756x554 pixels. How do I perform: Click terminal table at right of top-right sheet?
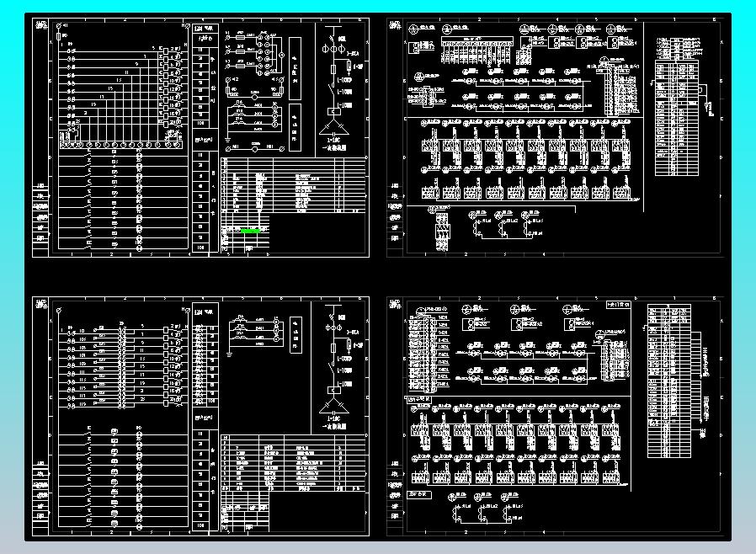(679, 105)
